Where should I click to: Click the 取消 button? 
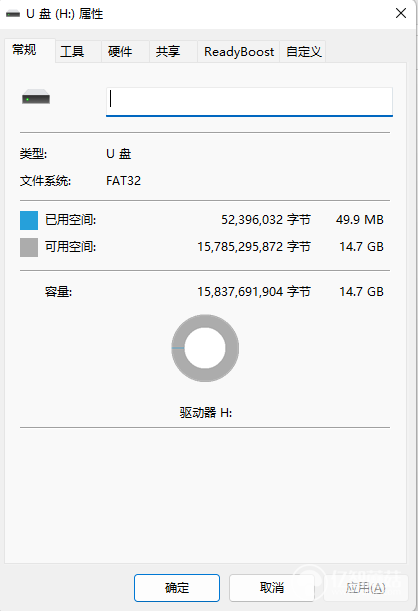coord(272,588)
